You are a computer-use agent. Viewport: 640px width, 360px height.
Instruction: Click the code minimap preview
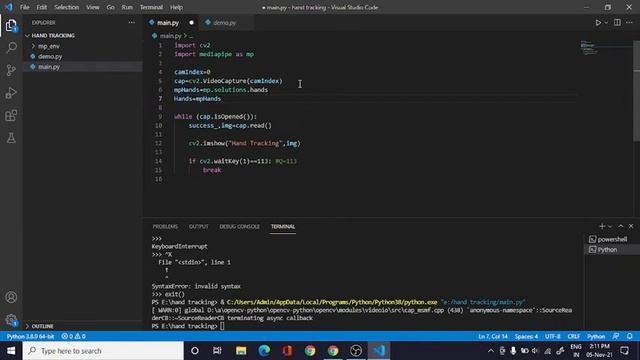click(589, 47)
